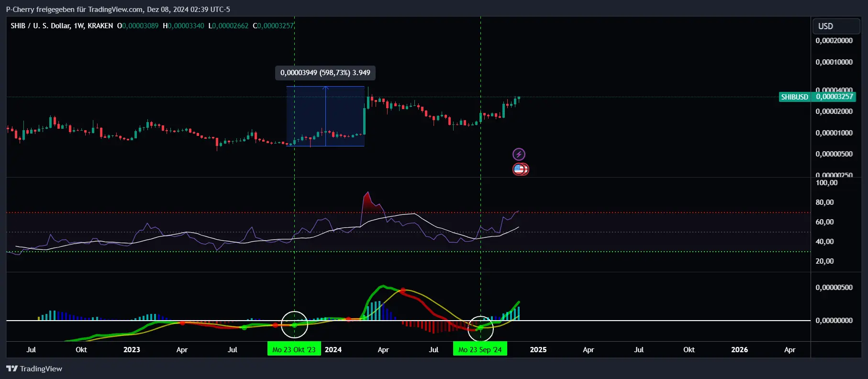Select the 'Mo 23 Sep '24' date marker
This screenshot has width=868, height=379.
pos(480,349)
